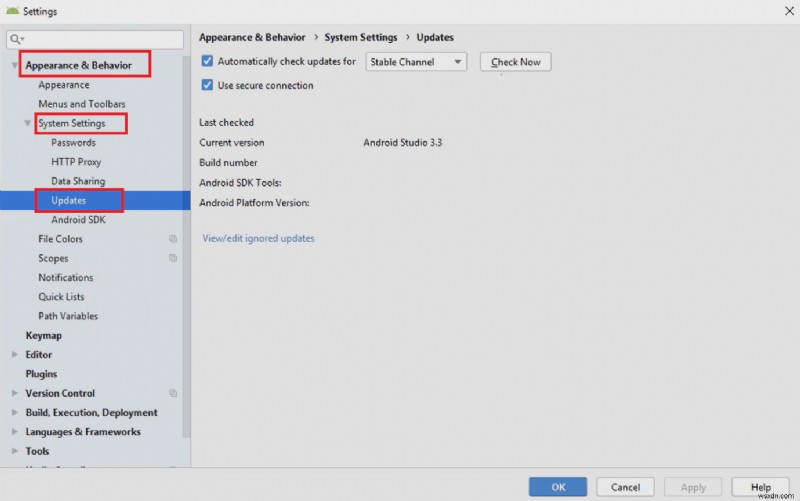Image resolution: width=800 pixels, height=501 pixels.
Task: Click the Build number label
Action: click(228, 162)
